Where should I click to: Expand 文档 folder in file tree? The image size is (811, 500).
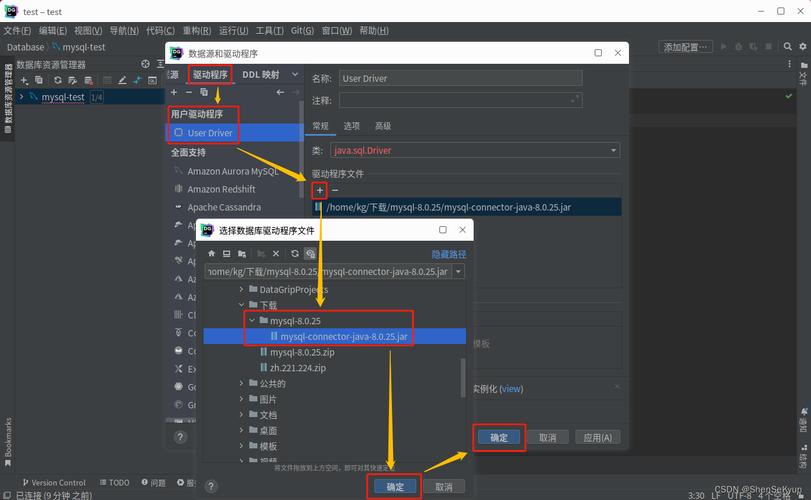click(241, 415)
